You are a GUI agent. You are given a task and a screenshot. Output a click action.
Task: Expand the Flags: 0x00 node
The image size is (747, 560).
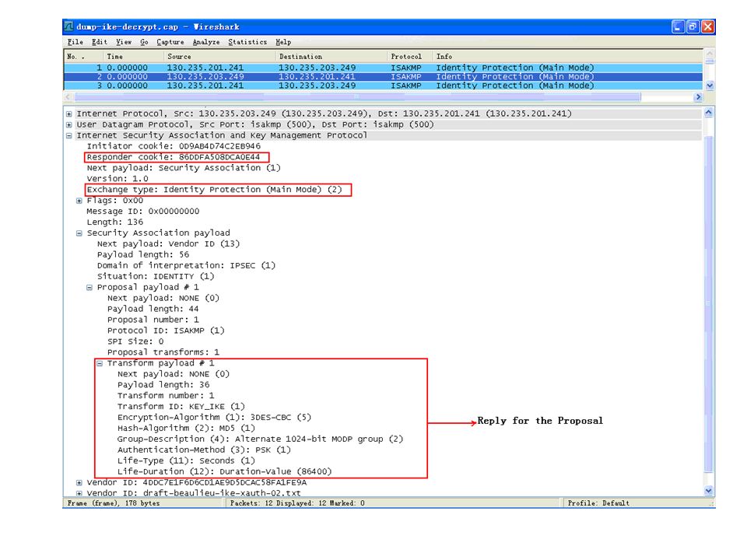79,201
